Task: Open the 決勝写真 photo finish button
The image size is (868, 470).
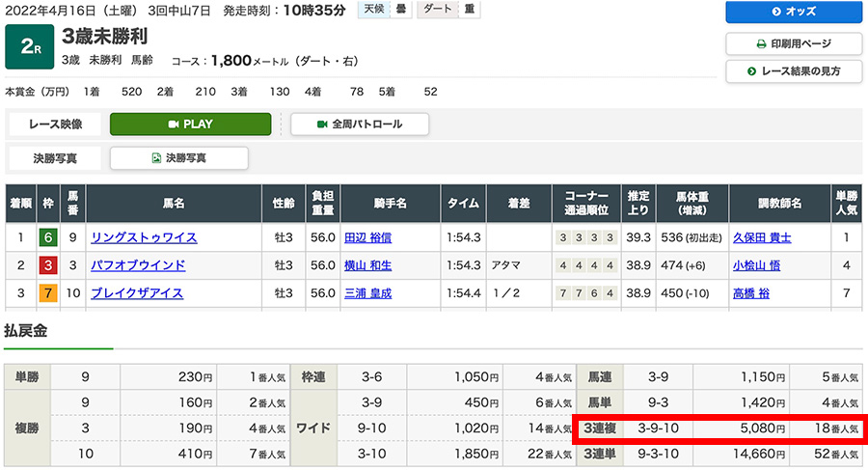Action: pos(179,158)
